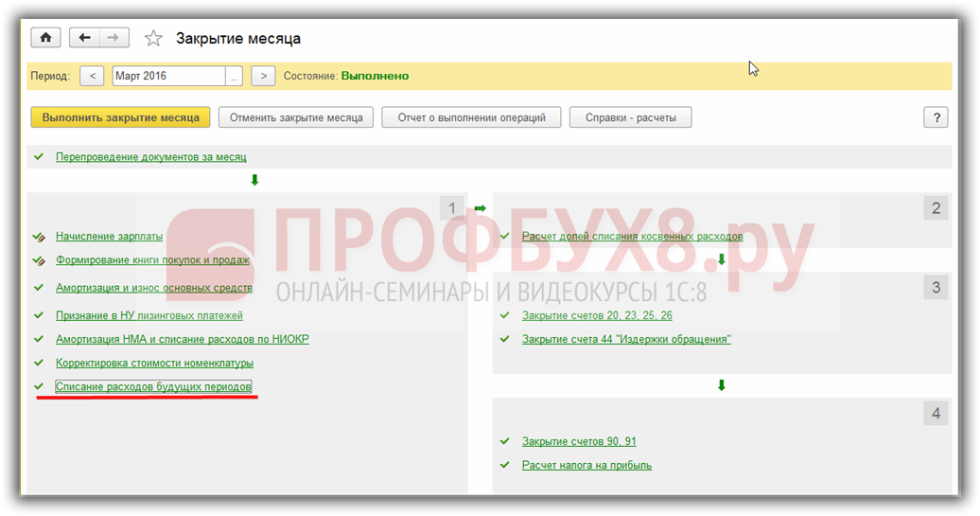Add page to favorites with star

tap(152, 39)
